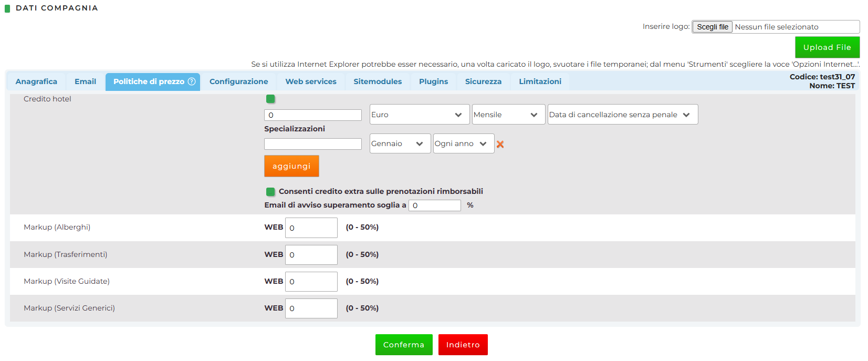The image size is (868, 361).
Task: Open the Euro currency dropdown
Action: [416, 115]
